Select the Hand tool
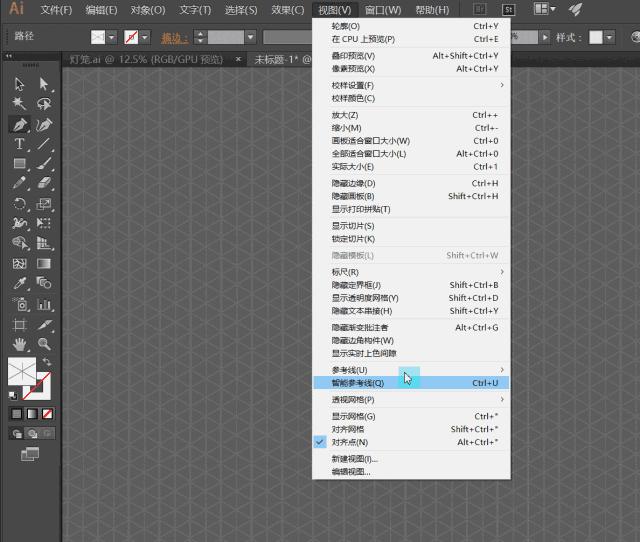640x542 pixels. coord(19,344)
